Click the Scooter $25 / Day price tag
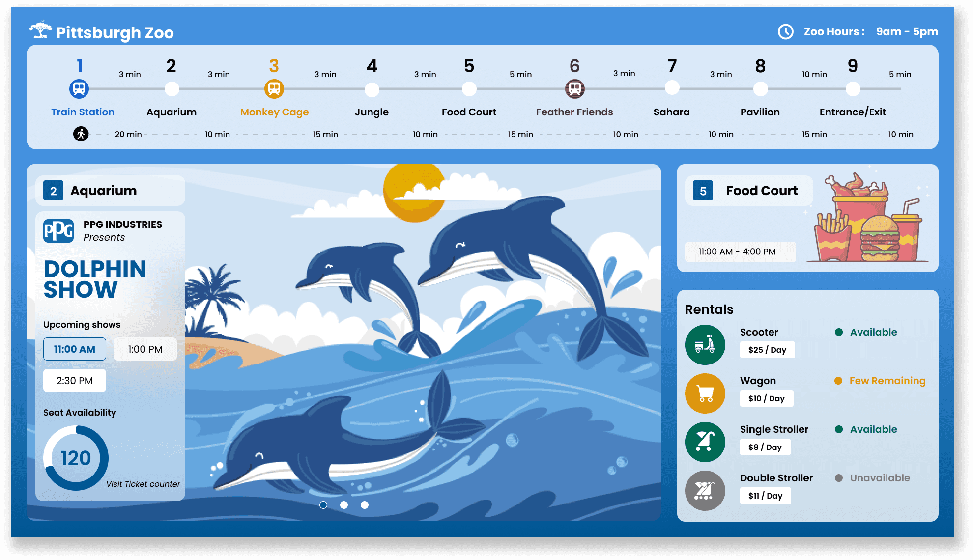The height and width of the screenshot is (560, 973). [767, 350]
